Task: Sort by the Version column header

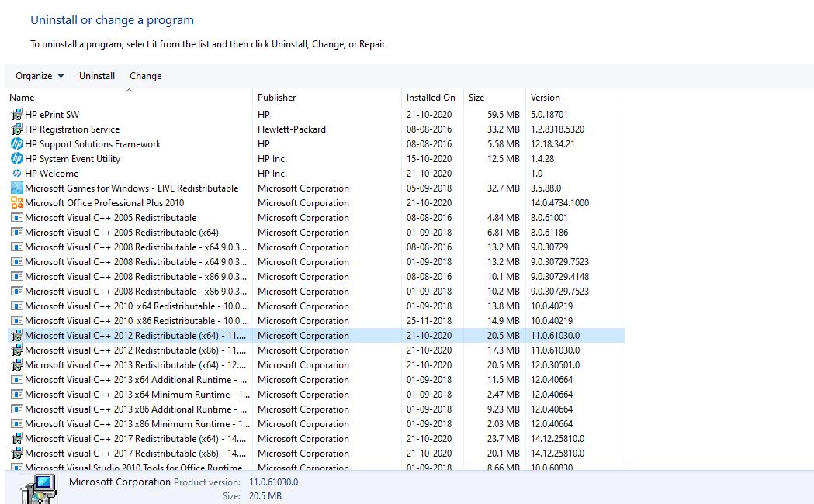Action: pyautogui.click(x=575, y=98)
